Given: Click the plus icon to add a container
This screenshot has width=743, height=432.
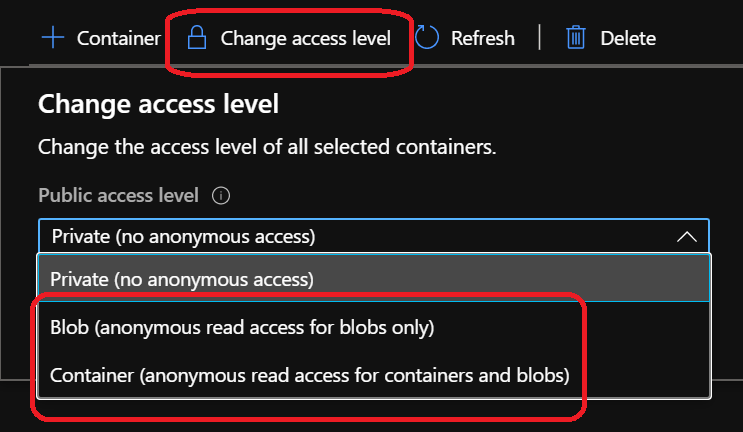Looking at the screenshot, I should tap(52, 39).
